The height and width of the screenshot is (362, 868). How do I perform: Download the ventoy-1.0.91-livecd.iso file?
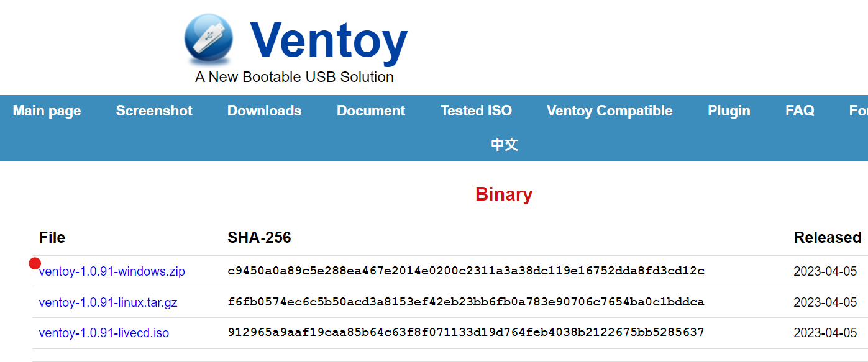click(104, 333)
